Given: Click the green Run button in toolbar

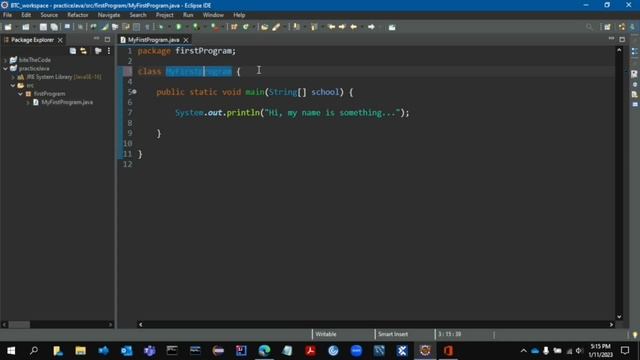Looking at the screenshot, I should click(178, 27).
